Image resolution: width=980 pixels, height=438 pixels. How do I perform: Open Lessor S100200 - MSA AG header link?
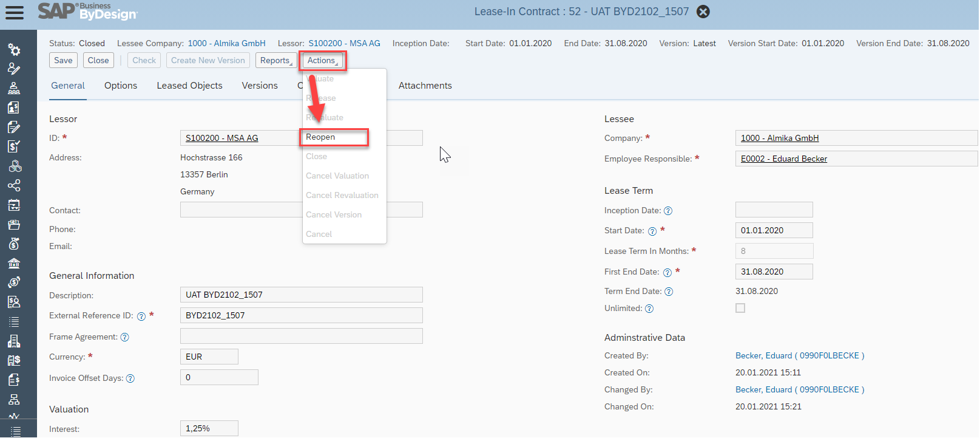coord(344,44)
